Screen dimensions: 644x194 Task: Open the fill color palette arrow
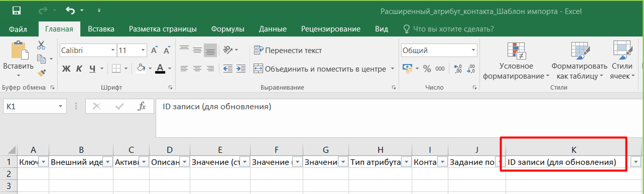pos(149,69)
